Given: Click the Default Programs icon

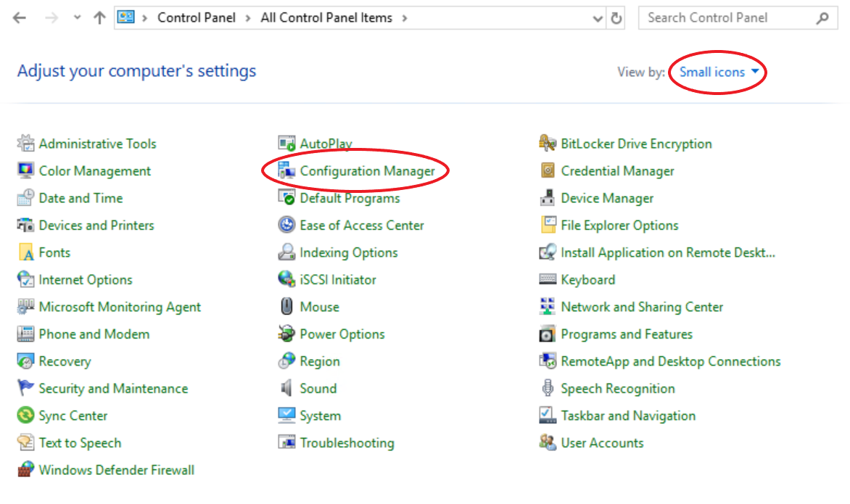Looking at the screenshot, I should (x=286, y=198).
